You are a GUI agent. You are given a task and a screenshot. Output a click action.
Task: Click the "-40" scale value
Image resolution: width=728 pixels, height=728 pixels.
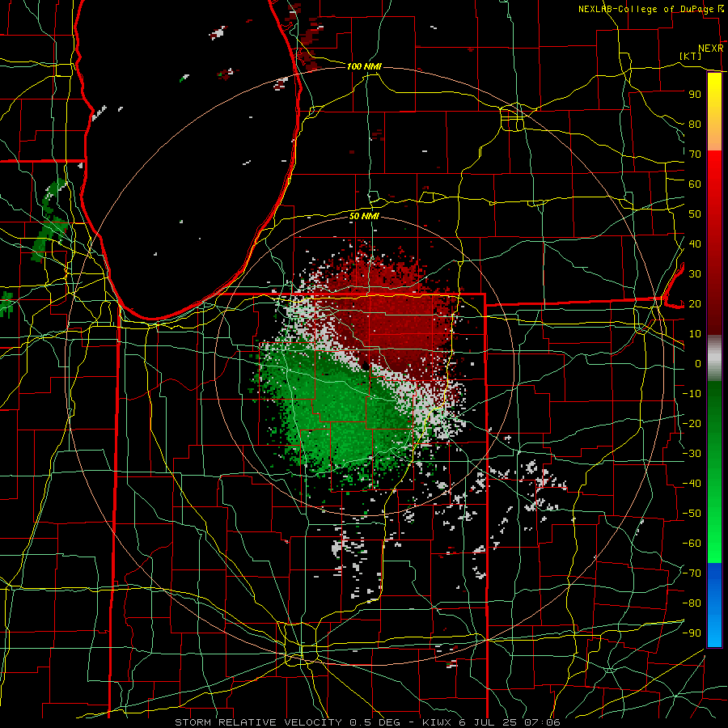[x=692, y=484]
